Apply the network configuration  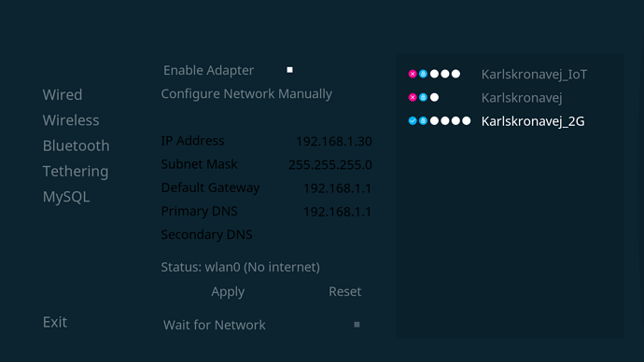[x=228, y=292]
